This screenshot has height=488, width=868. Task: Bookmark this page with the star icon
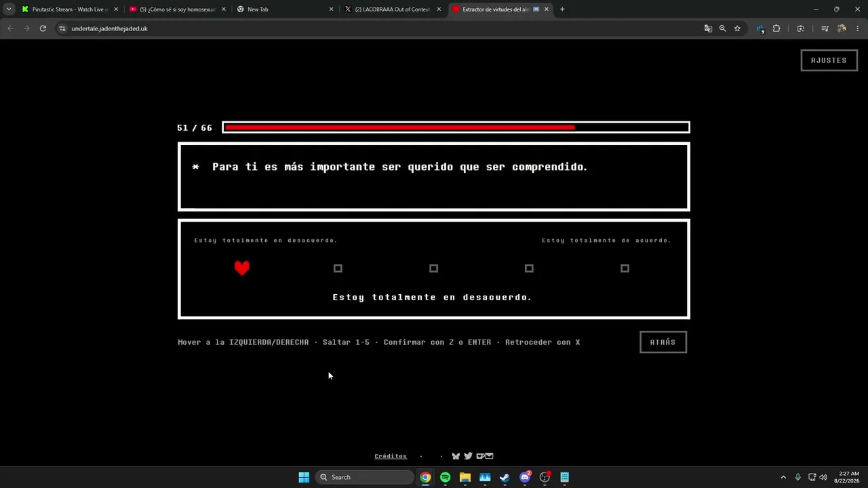pyautogui.click(x=737, y=28)
